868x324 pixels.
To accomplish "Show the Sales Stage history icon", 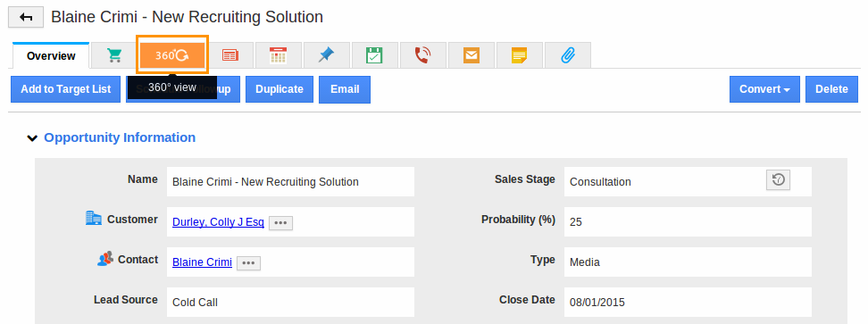I will [x=778, y=180].
